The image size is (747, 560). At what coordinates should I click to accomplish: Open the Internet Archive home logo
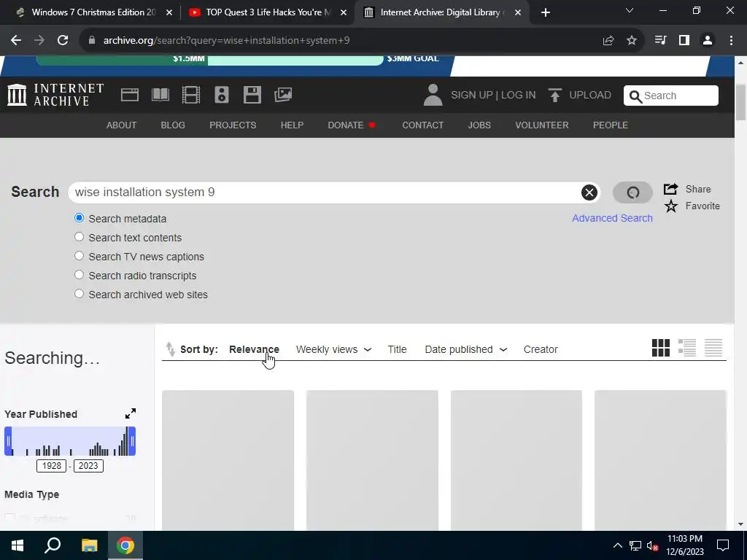55,95
